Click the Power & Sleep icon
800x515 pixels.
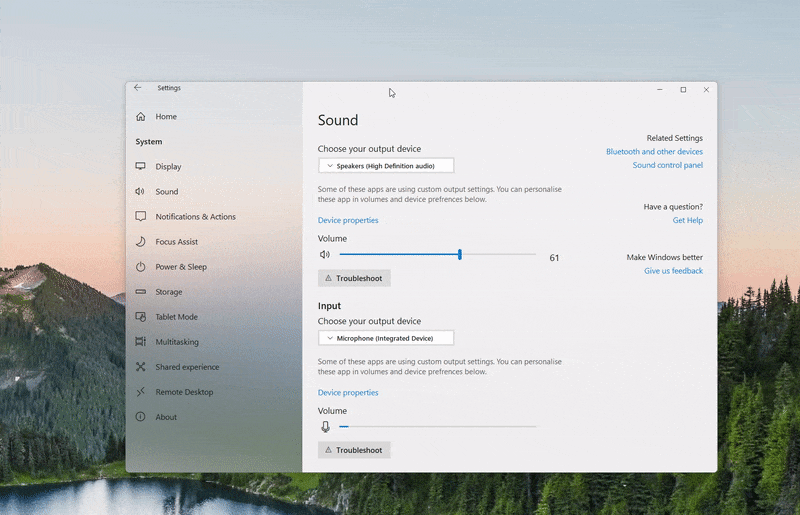140,267
